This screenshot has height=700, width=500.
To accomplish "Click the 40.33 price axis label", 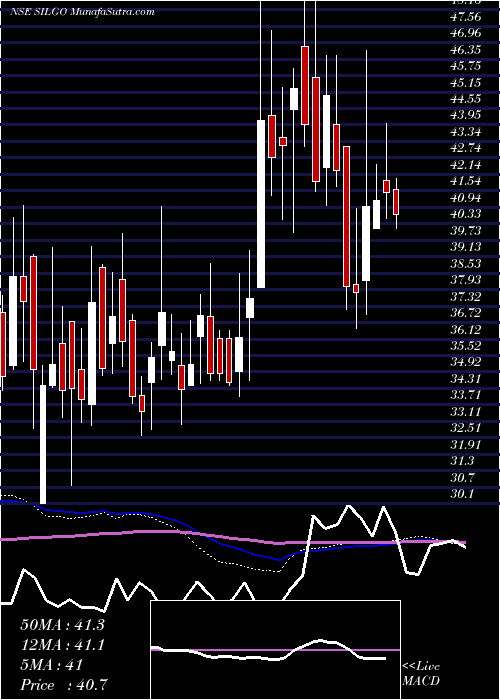I will (466, 214).
